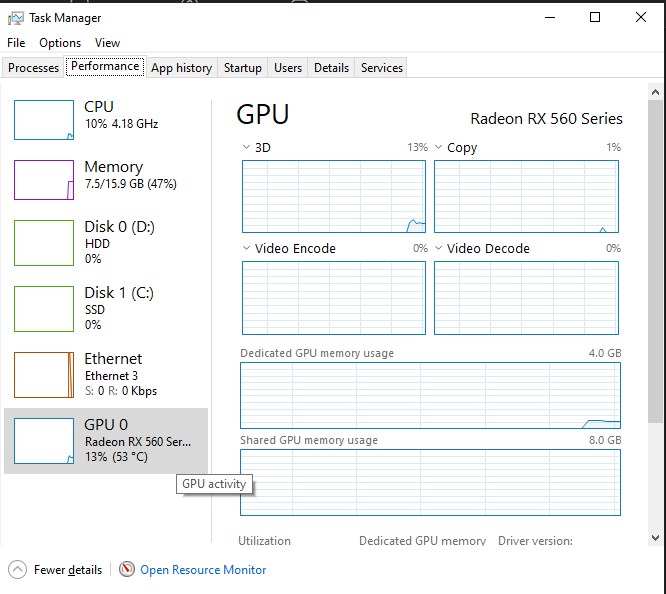The height and width of the screenshot is (594, 666).
Task: Switch to the App history tab
Action: point(181,68)
